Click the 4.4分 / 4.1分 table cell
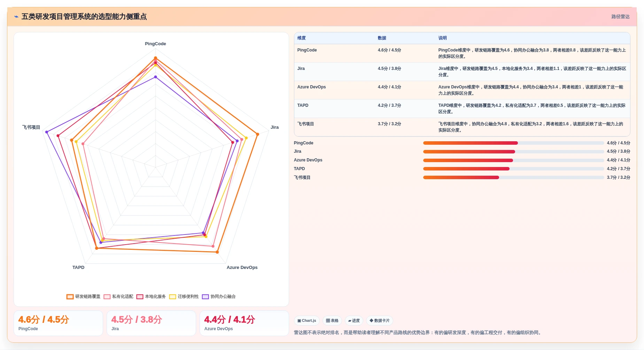644x350 pixels. [389, 87]
